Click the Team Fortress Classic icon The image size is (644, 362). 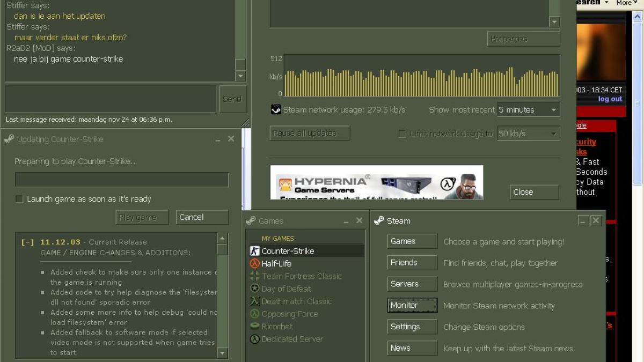[x=255, y=276]
